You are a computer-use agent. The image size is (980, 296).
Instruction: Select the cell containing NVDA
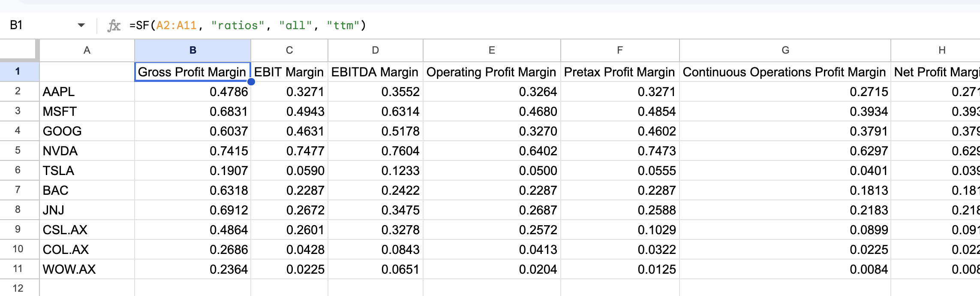tap(87, 151)
